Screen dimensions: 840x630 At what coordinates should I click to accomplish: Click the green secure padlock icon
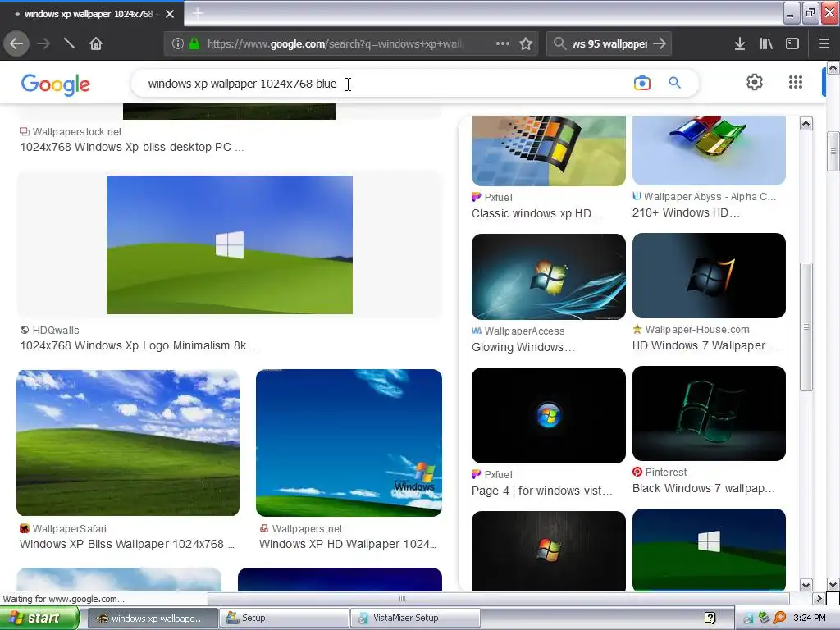tap(194, 44)
